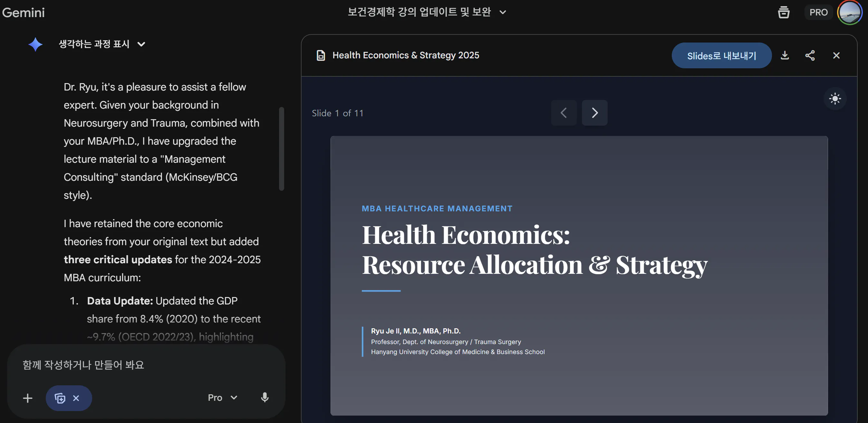Open the conversation title dropdown
The height and width of the screenshot is (423, 868).
click(502, 13)
